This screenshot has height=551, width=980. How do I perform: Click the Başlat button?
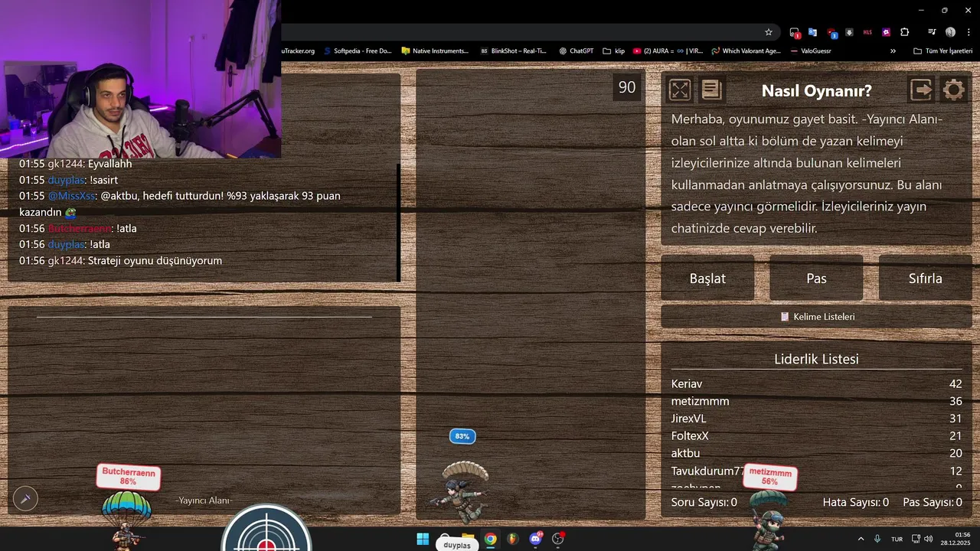pyautogui.click(x=707, y=279)
